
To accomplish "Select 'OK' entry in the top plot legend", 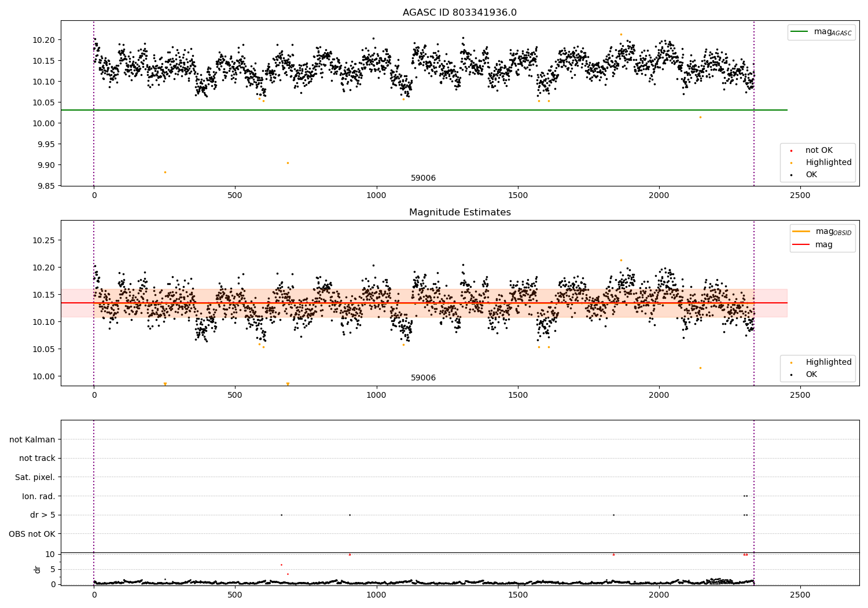I will click(811, 175).
